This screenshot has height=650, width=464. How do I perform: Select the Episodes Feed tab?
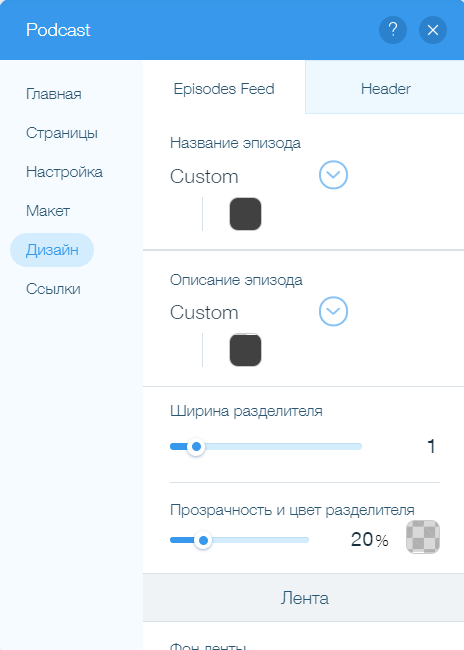pyautogui.click(x=224, y=89)
